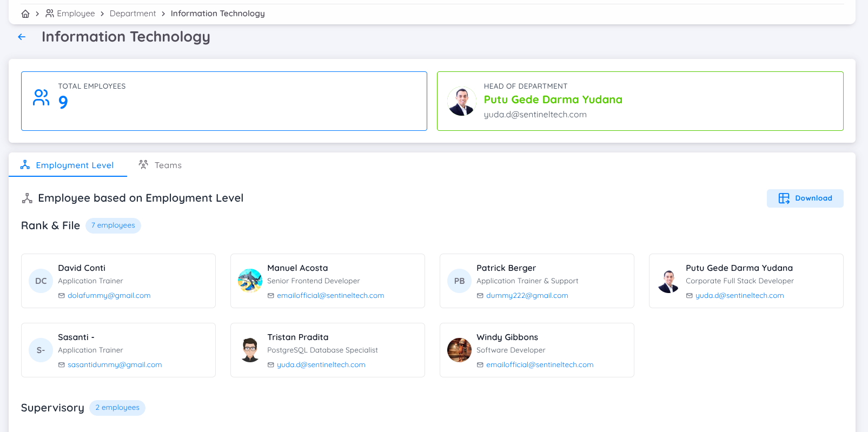Screen dimensions: 868x432
Task: Select the Sasanti - name
Action: point(76,337)
